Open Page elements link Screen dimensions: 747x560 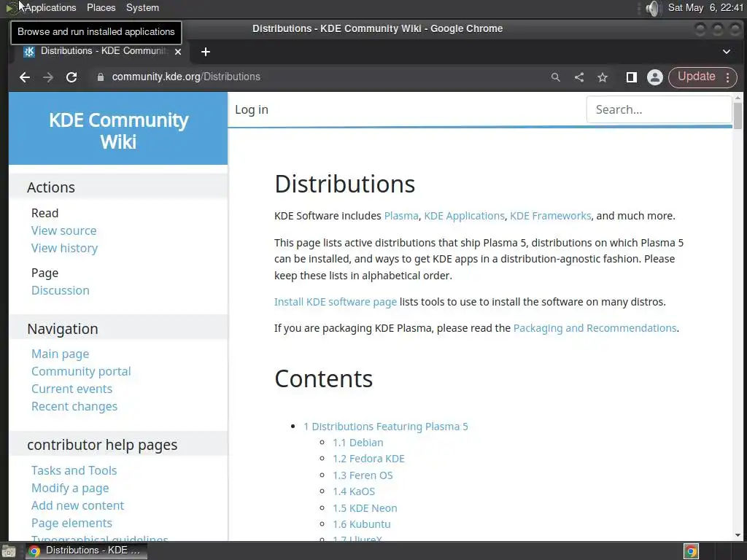[71, 524]
